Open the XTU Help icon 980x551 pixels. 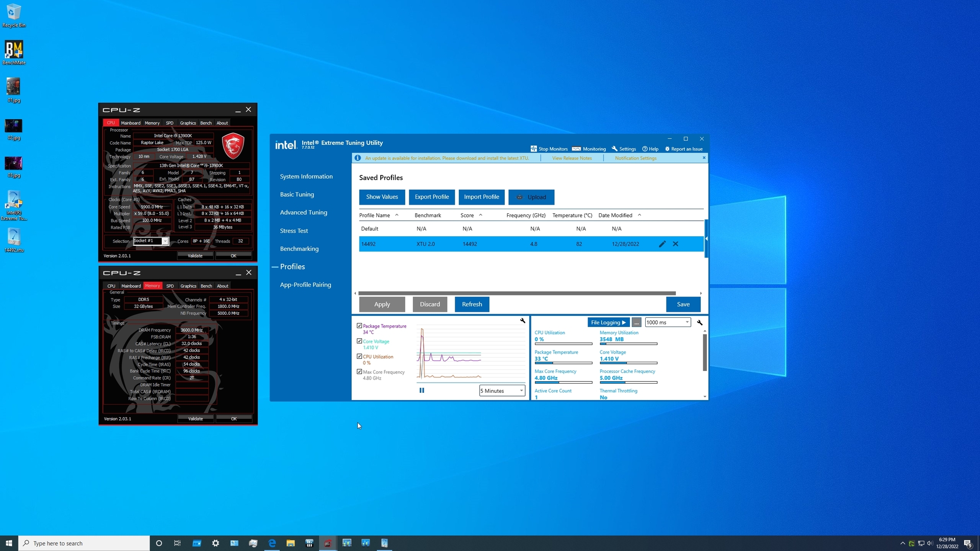tap(645, 149)
